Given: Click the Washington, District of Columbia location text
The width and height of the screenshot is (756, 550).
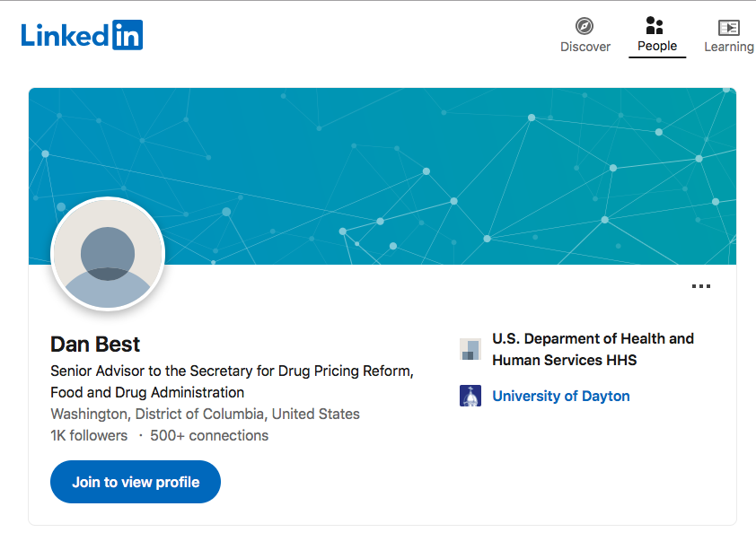Looking at the screenshot, I should pyautogui.click(x=205, y=414).
